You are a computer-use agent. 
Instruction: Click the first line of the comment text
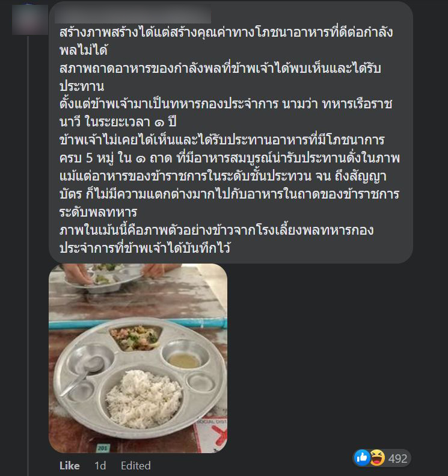(226, 32)
